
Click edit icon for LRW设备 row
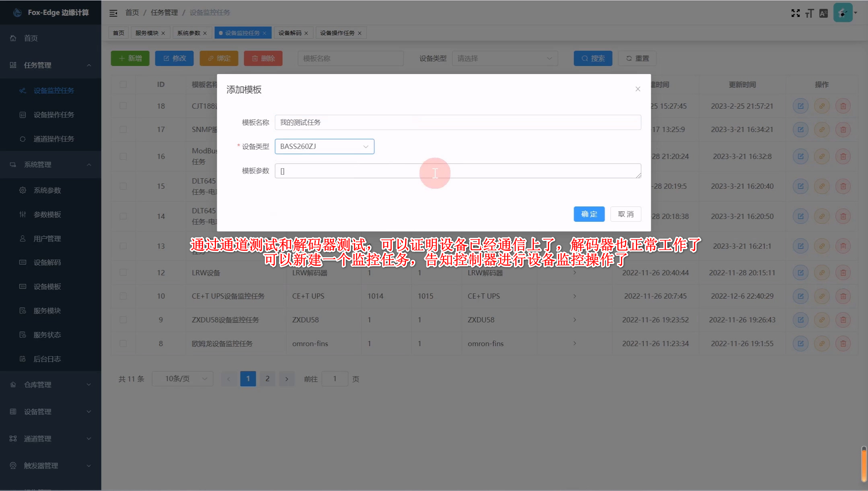click(800, 272)
